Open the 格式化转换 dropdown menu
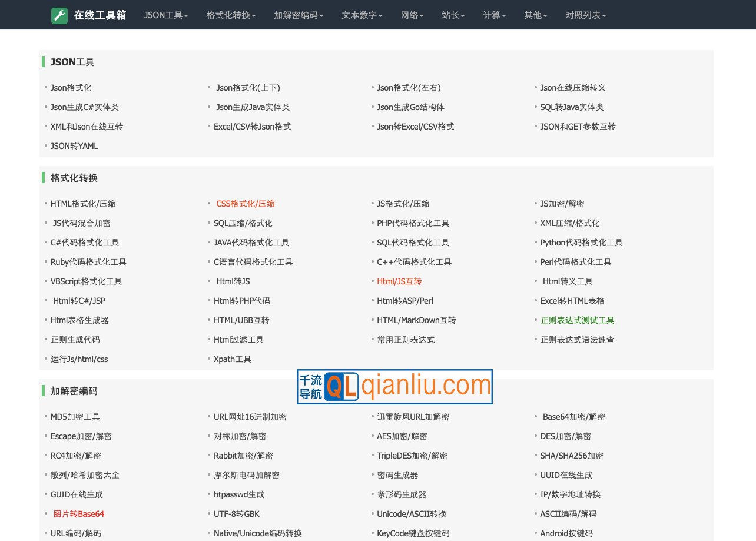Viewport: 756px width, 541px height. [230, 15]
